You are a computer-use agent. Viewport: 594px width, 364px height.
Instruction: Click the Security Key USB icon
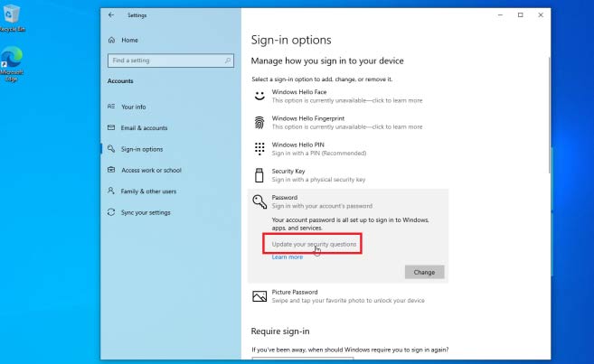[259, 175]
